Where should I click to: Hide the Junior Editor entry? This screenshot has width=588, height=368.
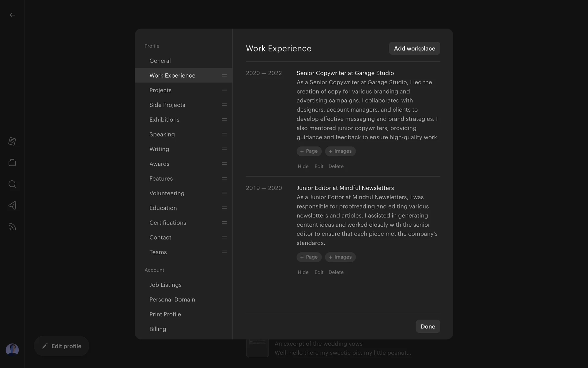tap(303, 272)
